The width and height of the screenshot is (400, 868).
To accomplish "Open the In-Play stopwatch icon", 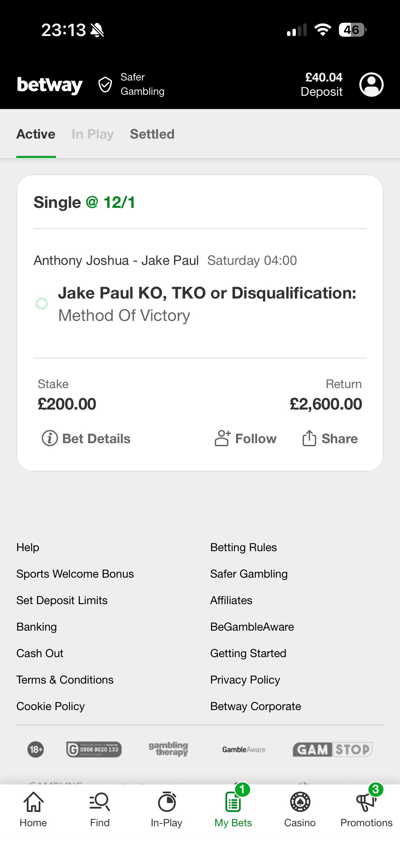I will coord(167,802).
